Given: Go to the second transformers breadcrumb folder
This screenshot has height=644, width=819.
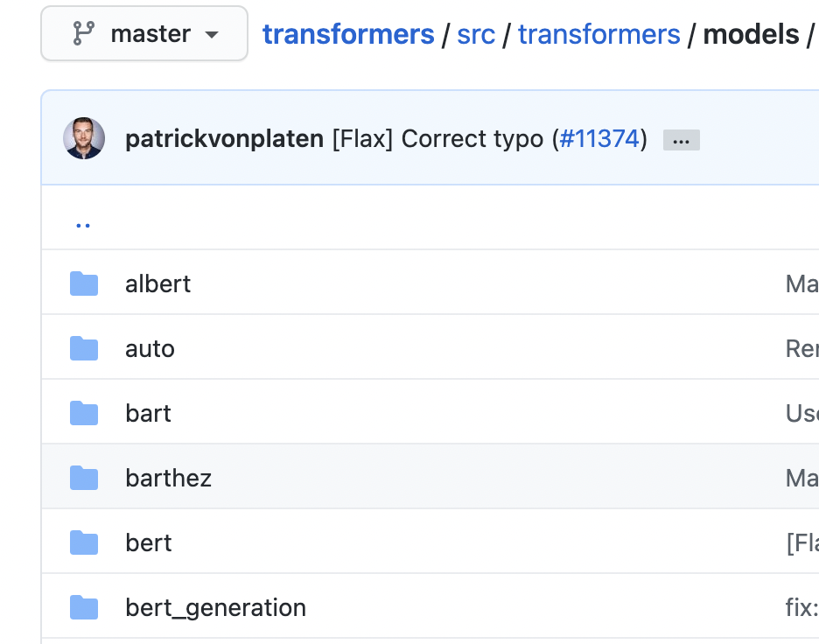Looking at the screenshot, I should click(599, 34).
